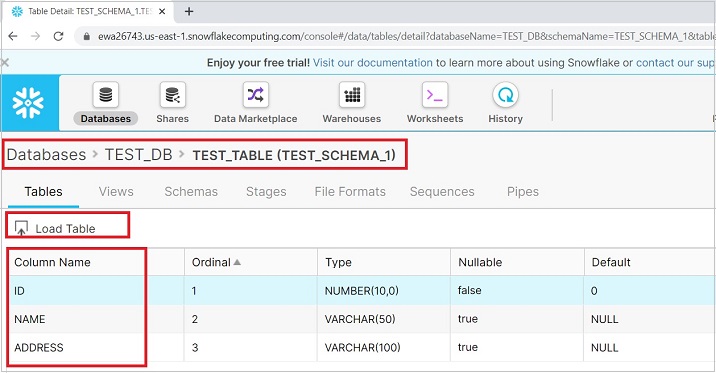The image size is (716, 373).
Task: Switch to the Tables tab
Action: (x=43, y=192)
